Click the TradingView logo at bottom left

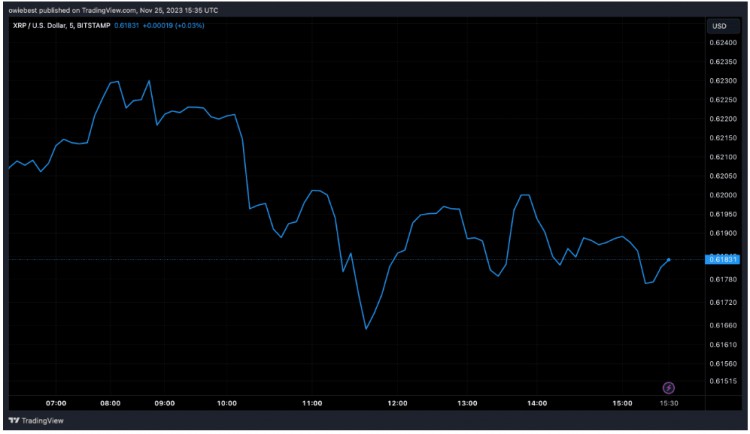point(36,421)
